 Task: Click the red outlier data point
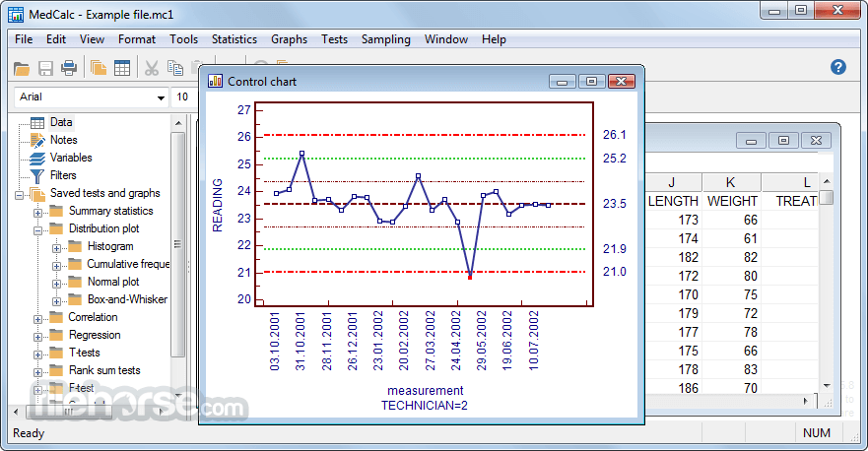click(x=470, y=278)
